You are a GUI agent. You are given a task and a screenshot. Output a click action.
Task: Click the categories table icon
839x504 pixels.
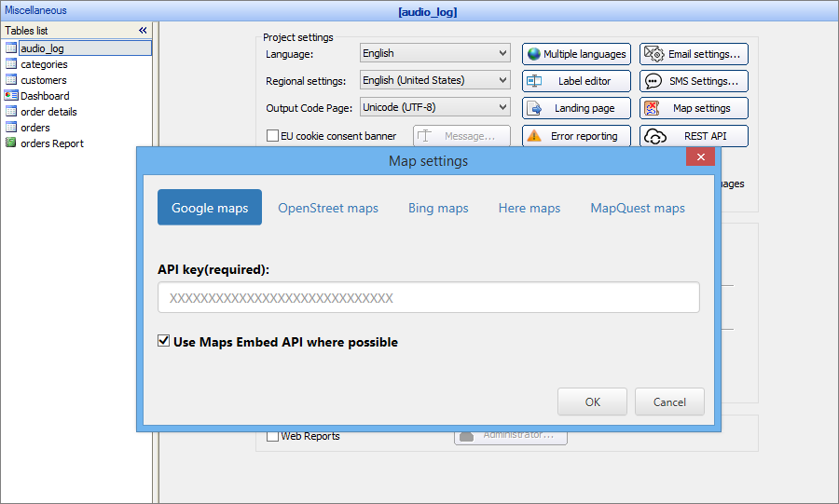10,64
